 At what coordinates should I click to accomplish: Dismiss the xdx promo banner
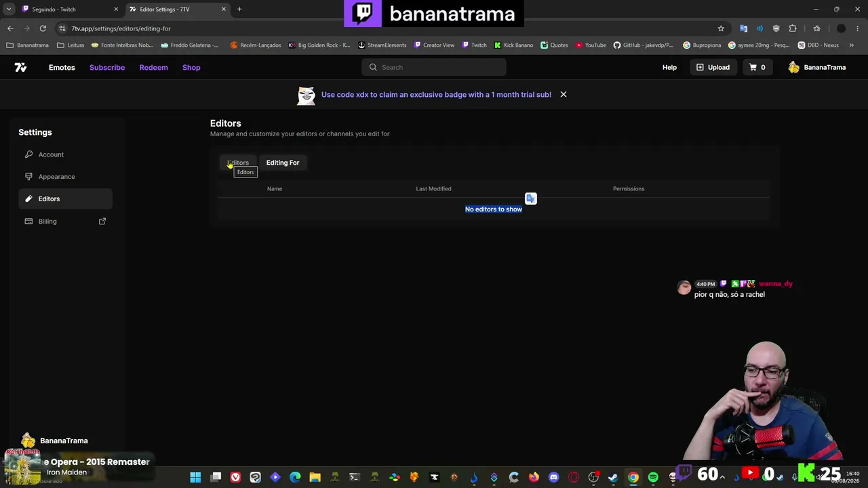563,94
